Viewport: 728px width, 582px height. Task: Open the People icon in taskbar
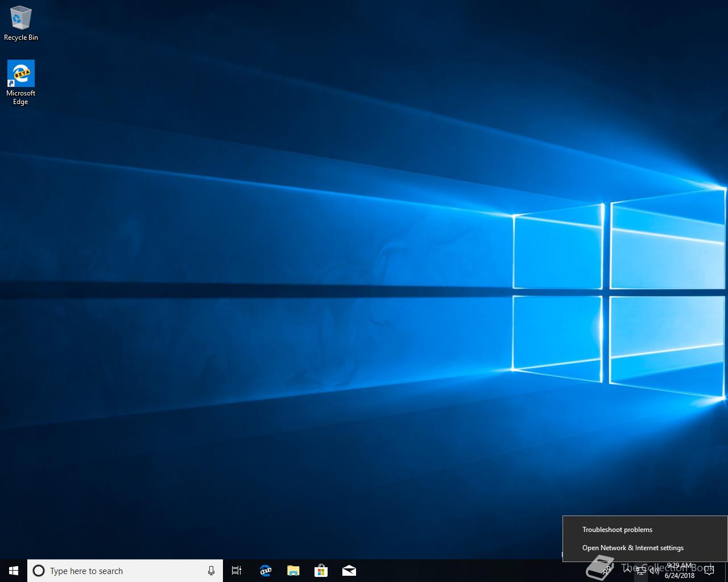click(606, 571)
